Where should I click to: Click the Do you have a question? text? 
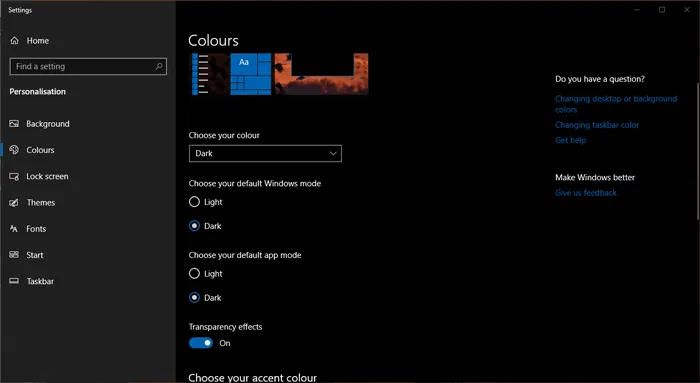click(x=600, y=79)
